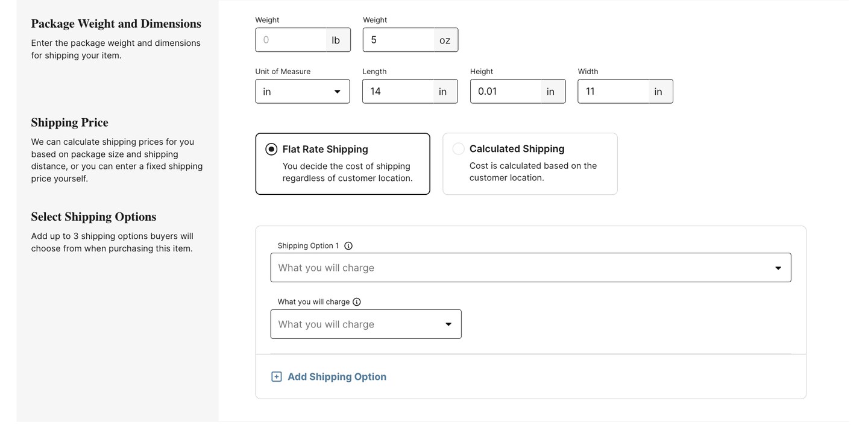Click the weight field showing 5 oz
The width and height of the screenshot is (868, 433).
click(x=398, y=39)
